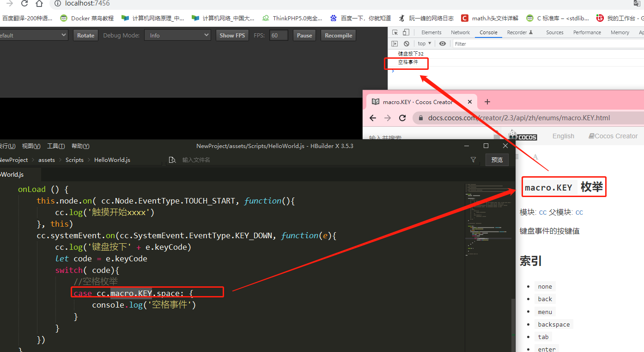Edit the FPS value field showing 60
Screen dimensions: 644x352
tap(279, 35)
